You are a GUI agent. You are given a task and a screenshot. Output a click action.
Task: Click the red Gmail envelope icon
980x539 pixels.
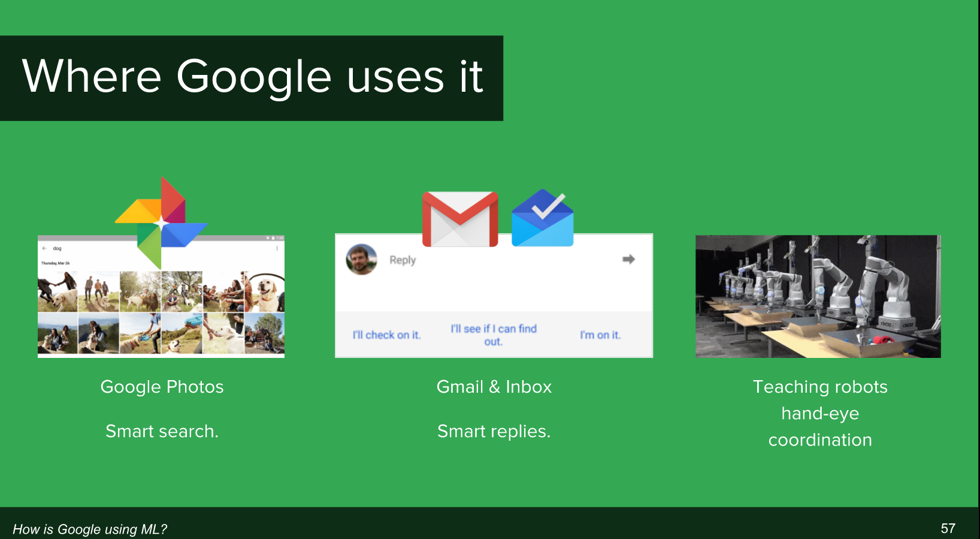460,219
